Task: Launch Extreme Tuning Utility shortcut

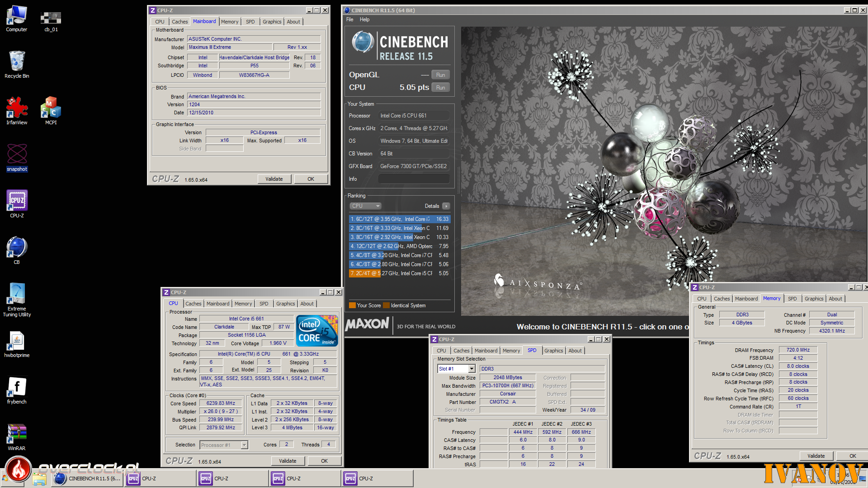Action: pos(17,300)
